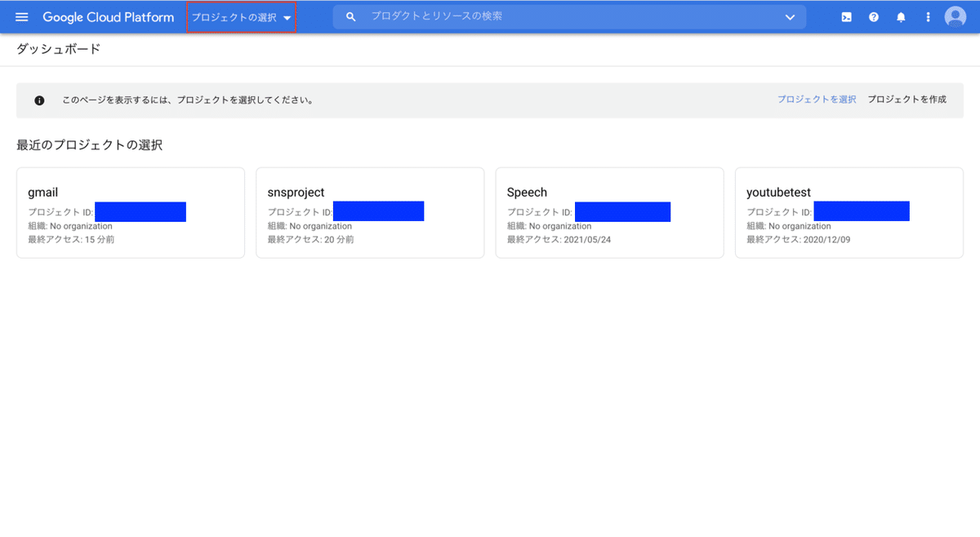Open the gmail project card

click(x=131, y=213)
